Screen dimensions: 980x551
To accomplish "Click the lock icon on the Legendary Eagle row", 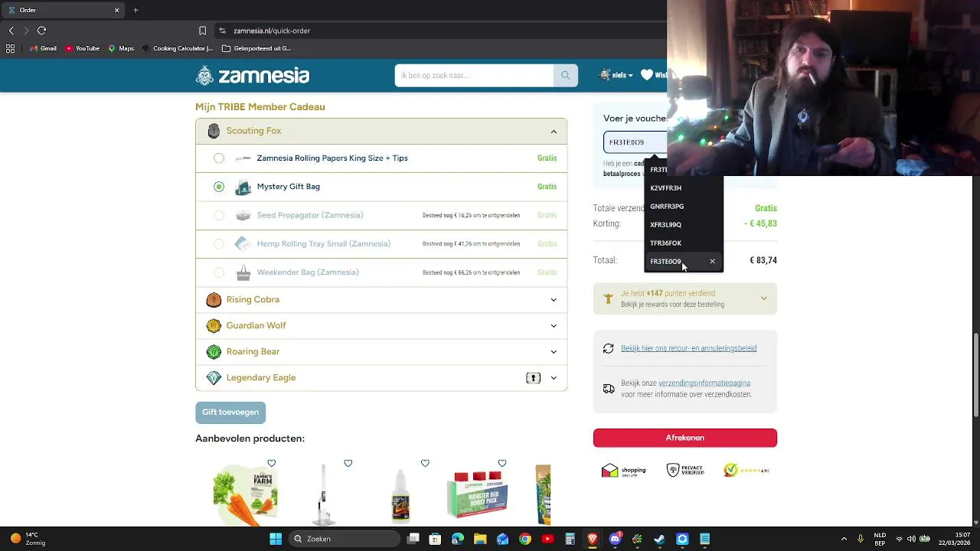I will [x=534, y=378].
